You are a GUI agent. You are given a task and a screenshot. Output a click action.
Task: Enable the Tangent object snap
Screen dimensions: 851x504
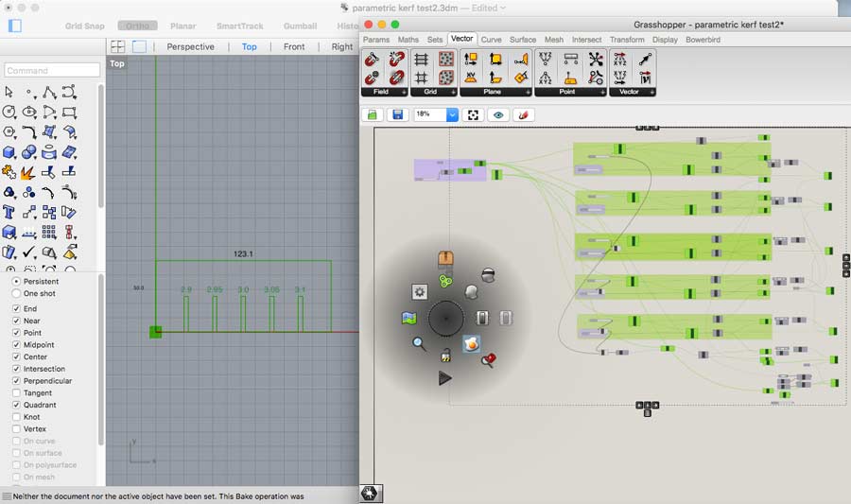16,393
